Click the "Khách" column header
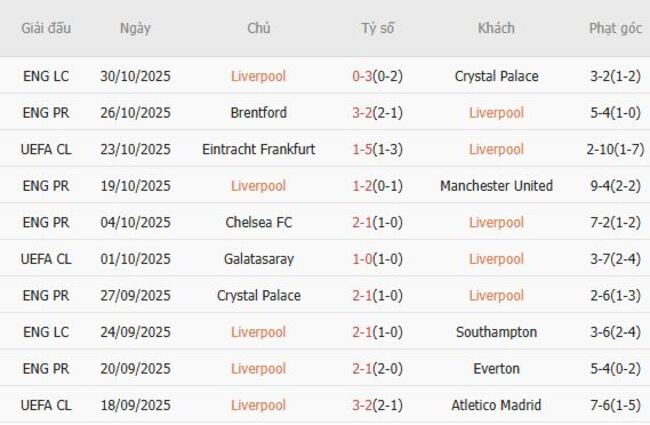The height and width of the screenshot is (425, 650). pos(496,28)
